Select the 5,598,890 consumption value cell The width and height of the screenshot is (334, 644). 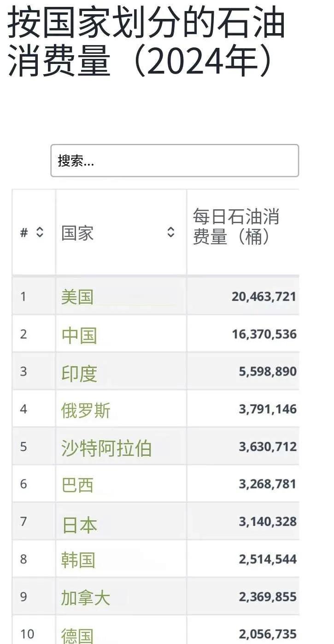pyautogui.click(x=267, y=372)
